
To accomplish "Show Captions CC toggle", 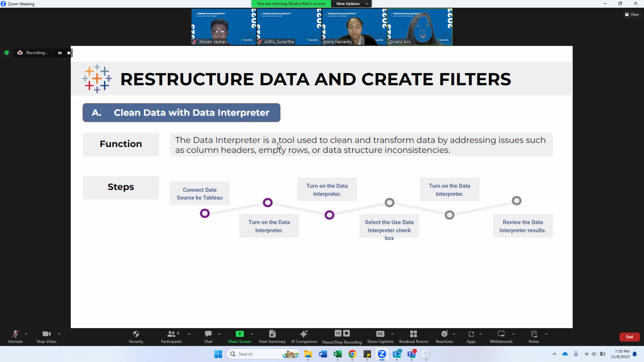I will pyautogui.click(x=380, y=334).
